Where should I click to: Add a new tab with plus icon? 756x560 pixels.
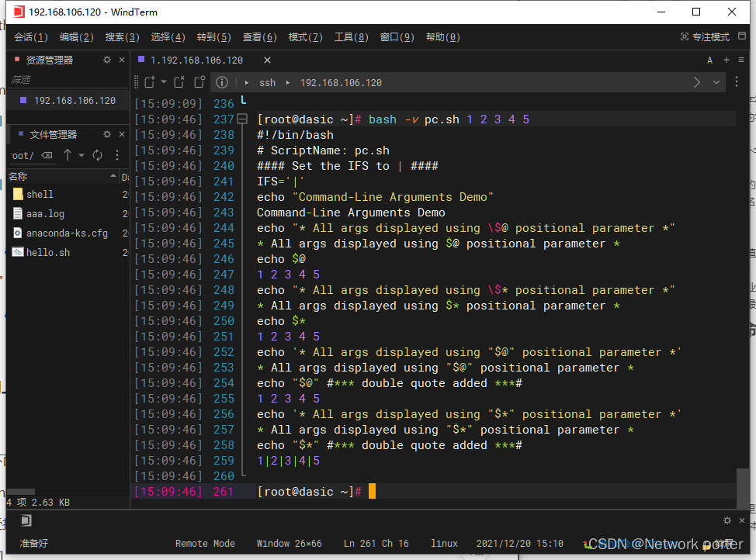coord(727,60)
